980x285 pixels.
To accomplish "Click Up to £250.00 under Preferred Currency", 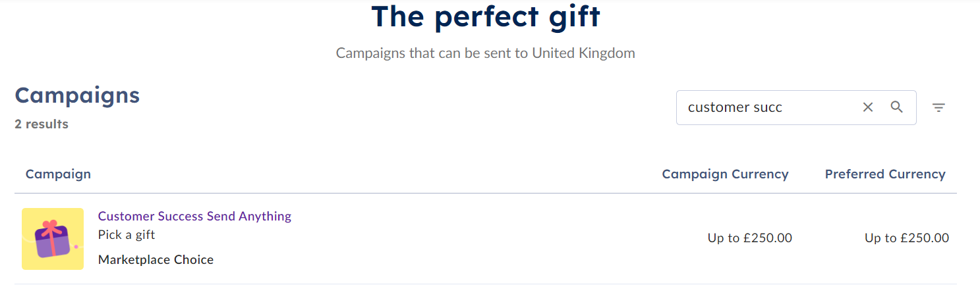I will tap(907, 238).
